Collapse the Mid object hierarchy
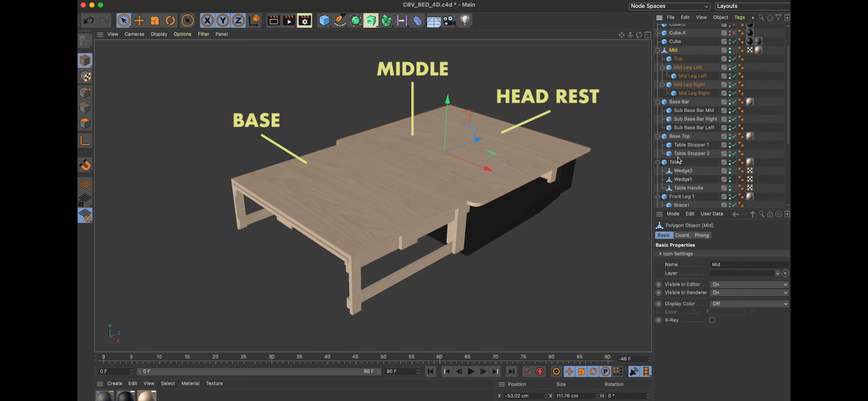This screenshot has width=868, height=401. (658, 50)
